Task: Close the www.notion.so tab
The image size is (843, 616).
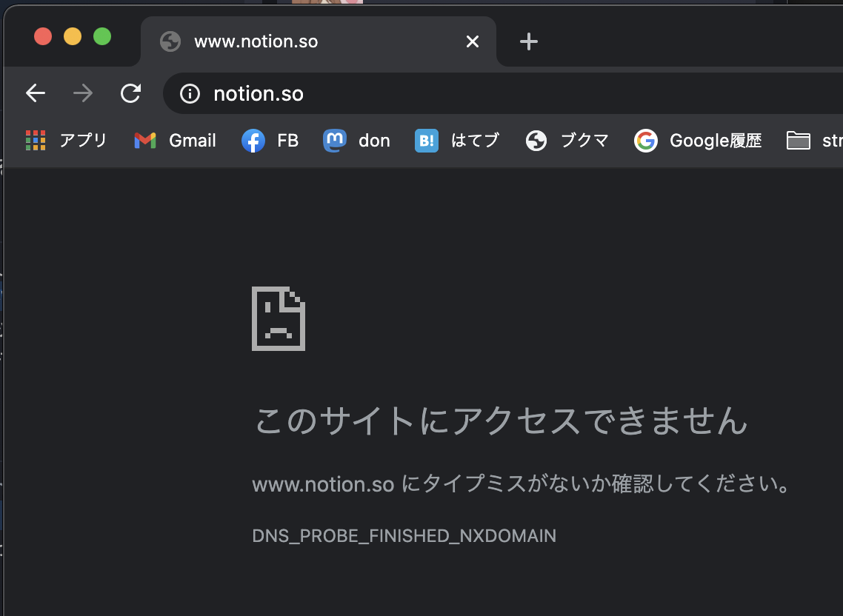Action: [x=472, y=41]
